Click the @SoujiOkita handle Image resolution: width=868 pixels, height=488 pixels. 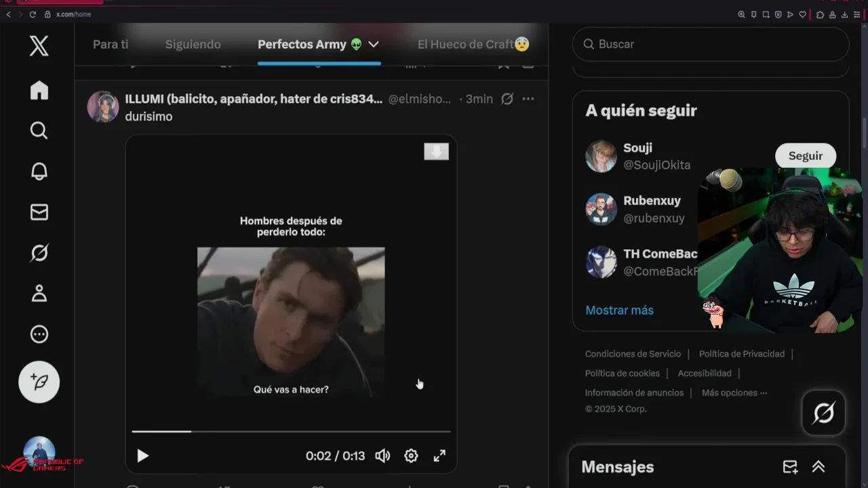coord(657,165)
